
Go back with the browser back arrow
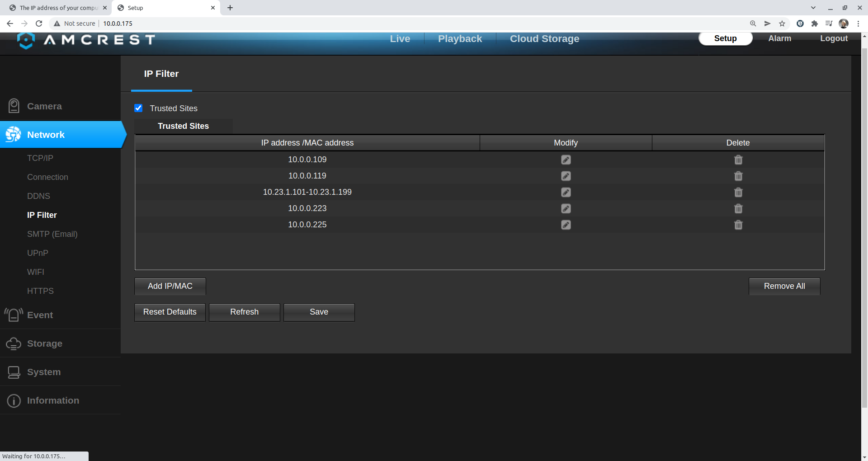(x=10, y=24)
